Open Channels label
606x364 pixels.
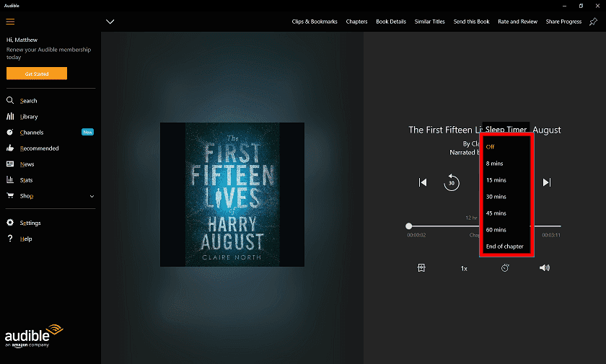click(32, 133)
